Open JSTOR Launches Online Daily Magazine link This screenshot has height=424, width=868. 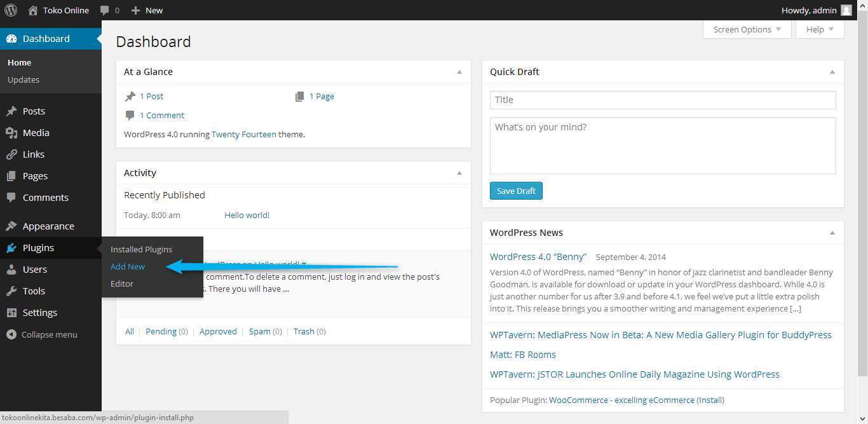[635, 374]
